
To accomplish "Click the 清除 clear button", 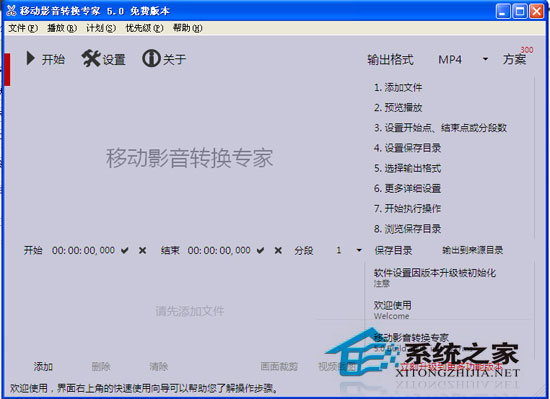I will 159,367.
